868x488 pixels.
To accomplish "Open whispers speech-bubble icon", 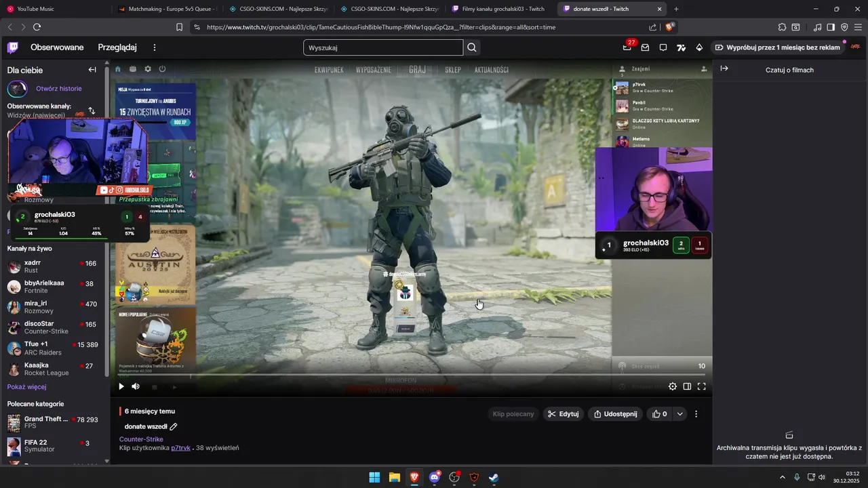I will (663, 47).
